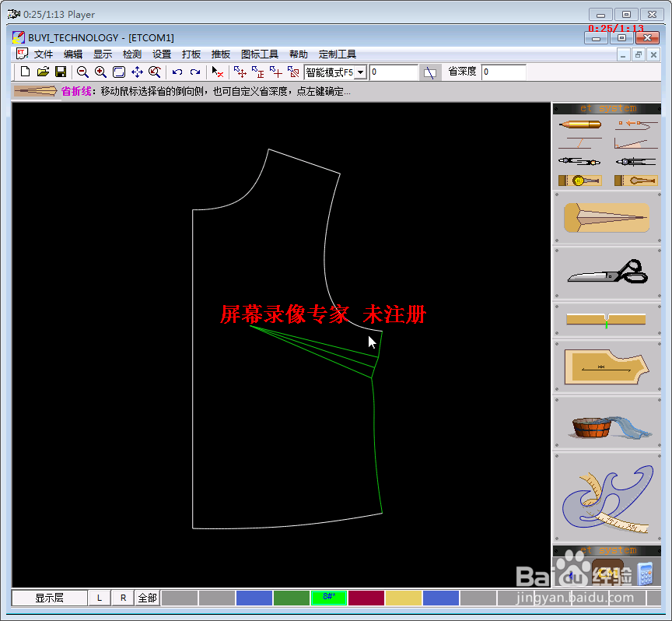Select the crimson red color swatch

[x=366, y=598]
